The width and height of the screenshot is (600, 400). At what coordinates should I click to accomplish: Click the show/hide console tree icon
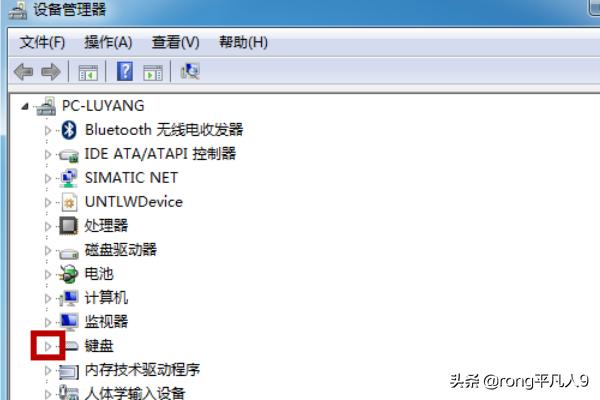(x=88, y=72)
